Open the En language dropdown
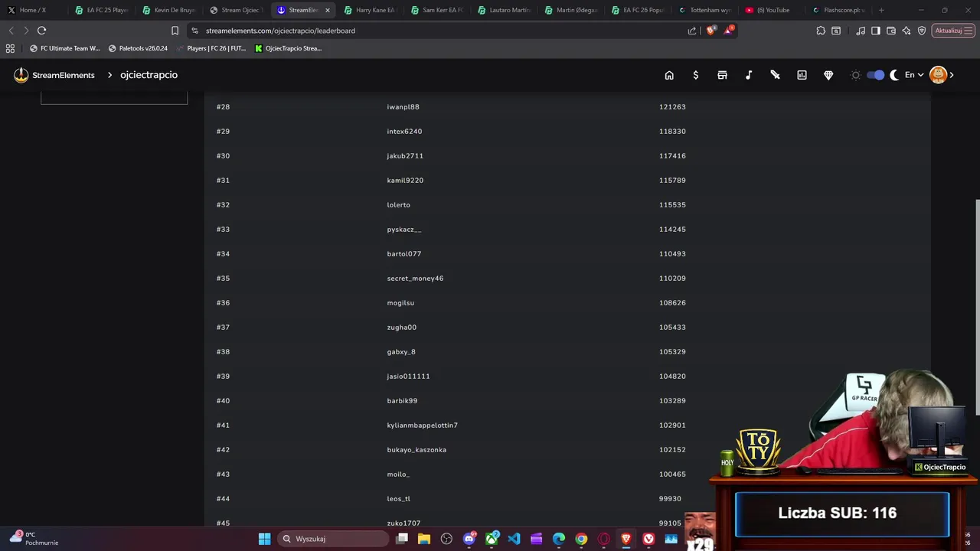The image size is (980, 551). click(x=913, y=75)
